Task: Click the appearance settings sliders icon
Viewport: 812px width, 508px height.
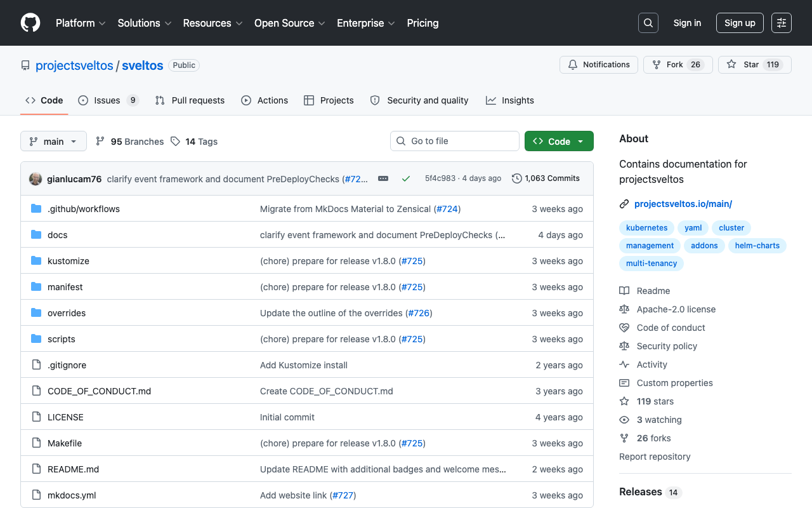Action: tap(782, 23)
